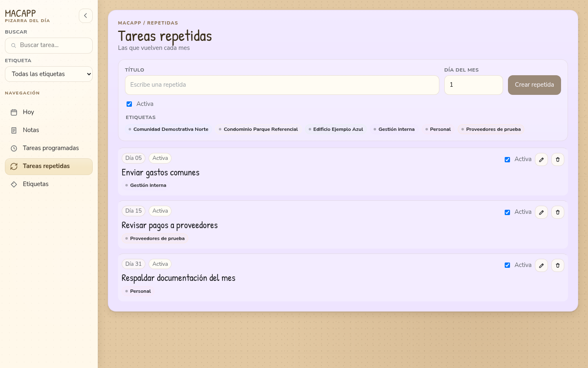Viewport: 588px width, 368px height.
Task: Select the Gestión interna tag in form
Action: click(x=394, y=129)
